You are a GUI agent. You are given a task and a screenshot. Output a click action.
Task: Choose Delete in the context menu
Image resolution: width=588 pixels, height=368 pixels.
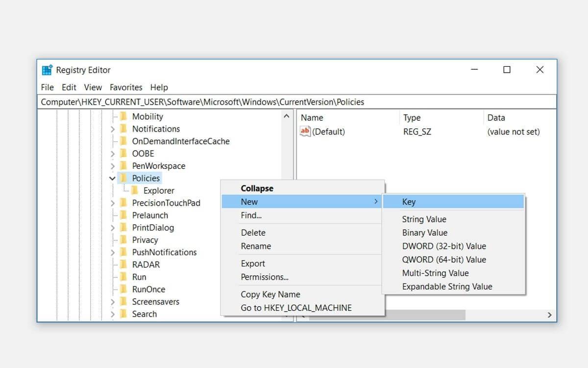[x=302, y=233]
